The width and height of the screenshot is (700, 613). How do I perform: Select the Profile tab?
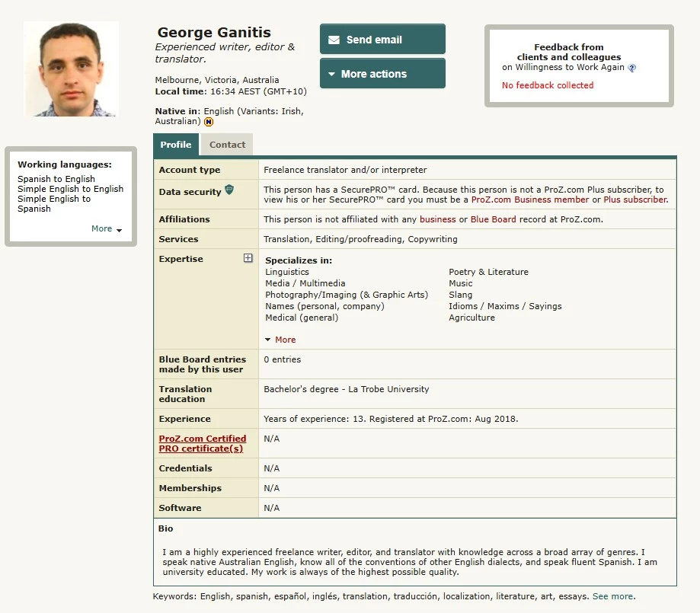176,145
